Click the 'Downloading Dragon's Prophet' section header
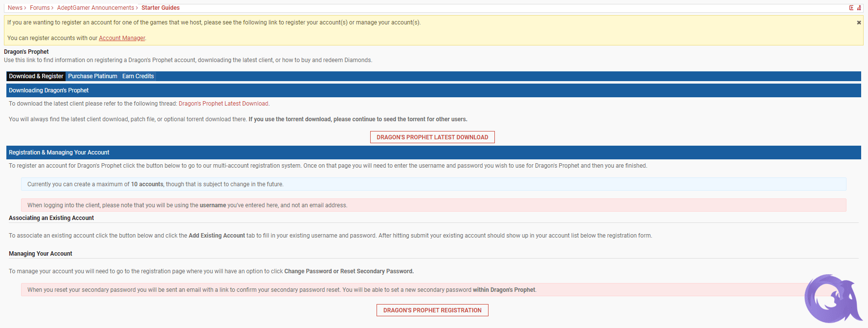 pyautogui.click(x=433, y=90)
